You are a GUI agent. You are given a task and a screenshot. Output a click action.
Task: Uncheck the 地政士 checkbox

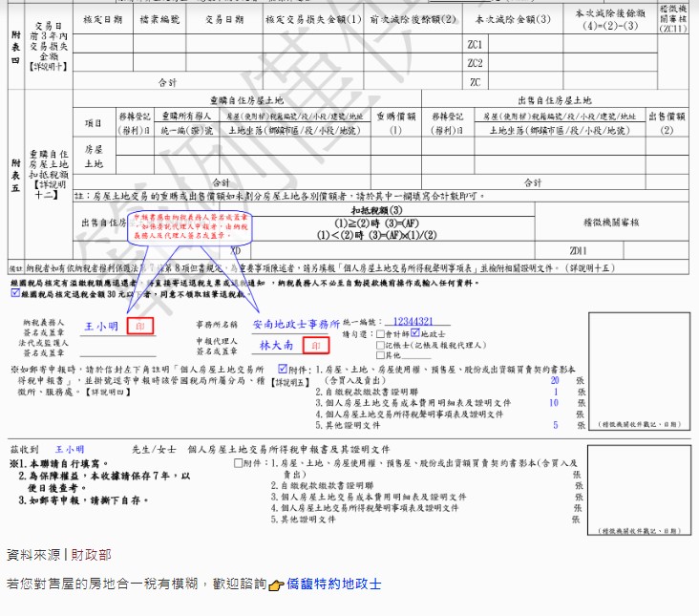[x=415, y=332]
